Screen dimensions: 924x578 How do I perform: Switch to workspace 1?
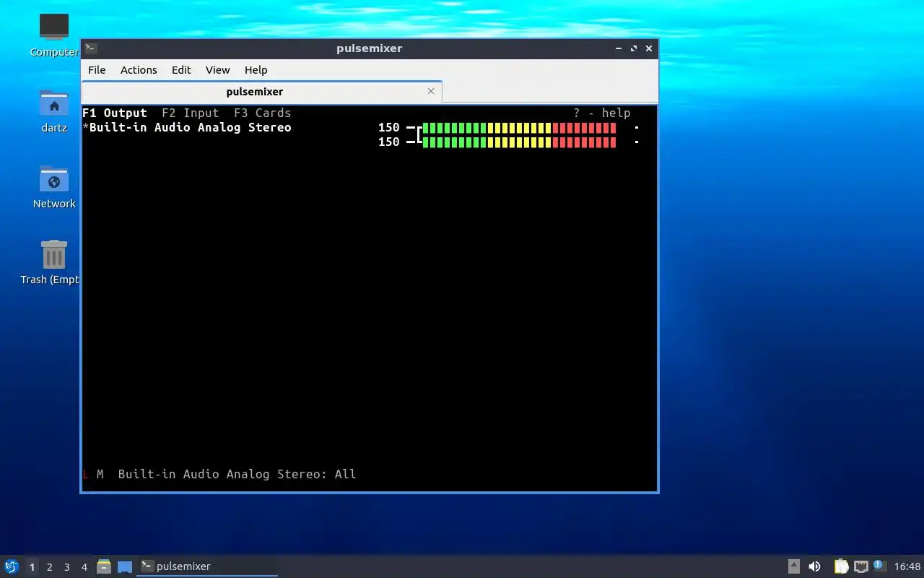click(x=32, y=567)
